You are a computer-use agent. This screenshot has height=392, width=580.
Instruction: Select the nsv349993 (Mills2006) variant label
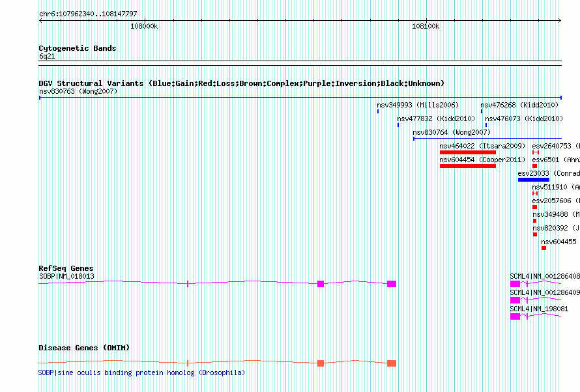(x=418, y=105)
